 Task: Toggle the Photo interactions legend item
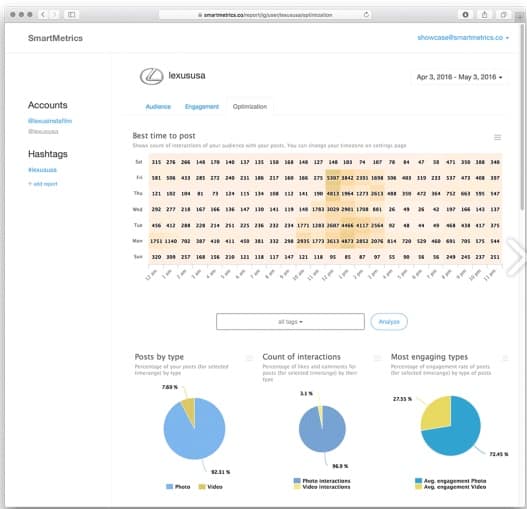click(x=322, y=481)
